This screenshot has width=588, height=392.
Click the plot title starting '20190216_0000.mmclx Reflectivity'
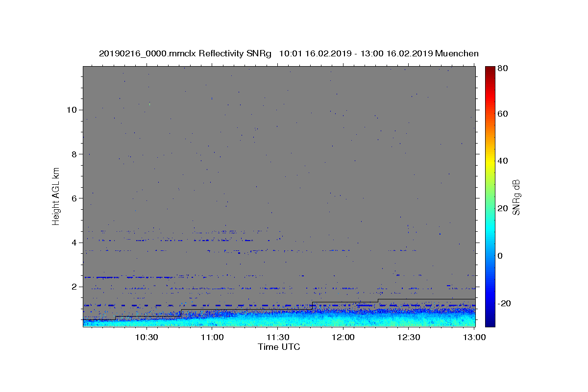coord(289,53)
